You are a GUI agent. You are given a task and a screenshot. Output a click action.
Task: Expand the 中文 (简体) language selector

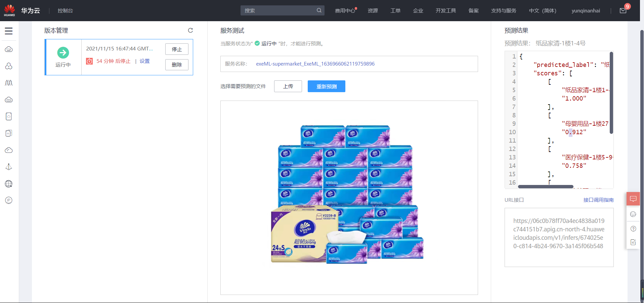pyautogui.click(x=543, y=11)
